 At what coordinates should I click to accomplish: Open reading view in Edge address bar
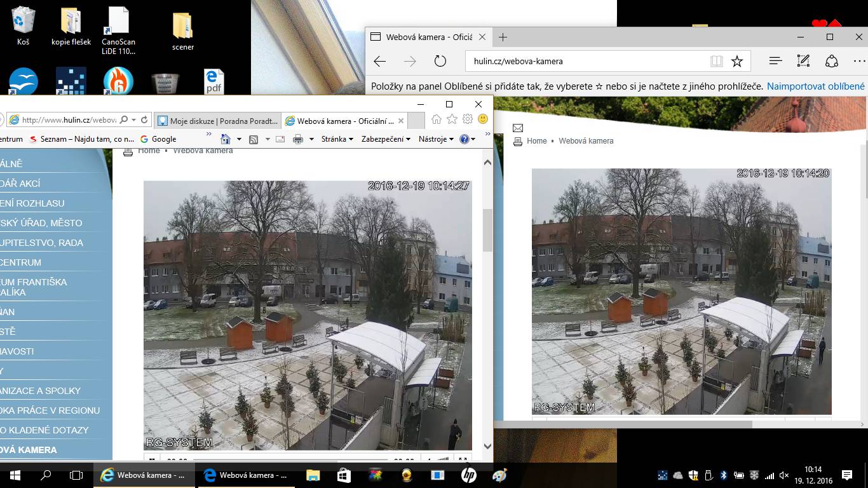pyautogui.click(x=716, y=62)
